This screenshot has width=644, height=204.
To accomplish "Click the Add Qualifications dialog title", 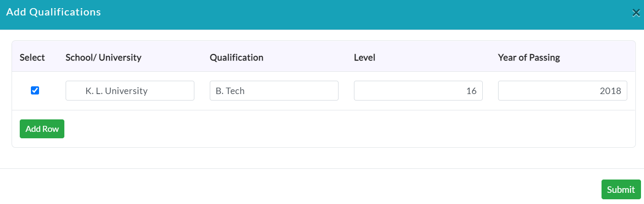I will pos(54,12).
